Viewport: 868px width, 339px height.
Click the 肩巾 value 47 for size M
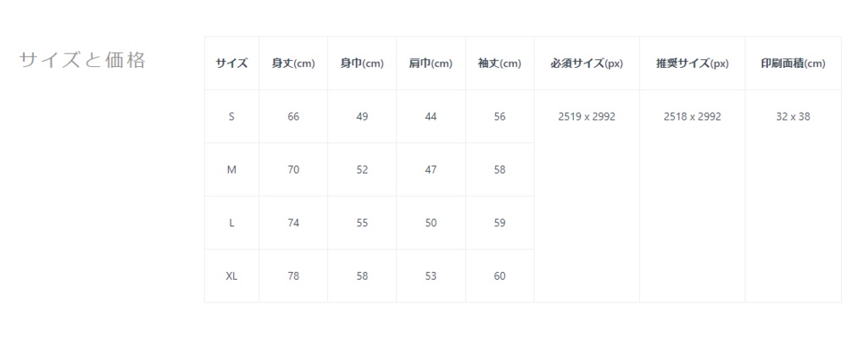(x=431, y=169)
